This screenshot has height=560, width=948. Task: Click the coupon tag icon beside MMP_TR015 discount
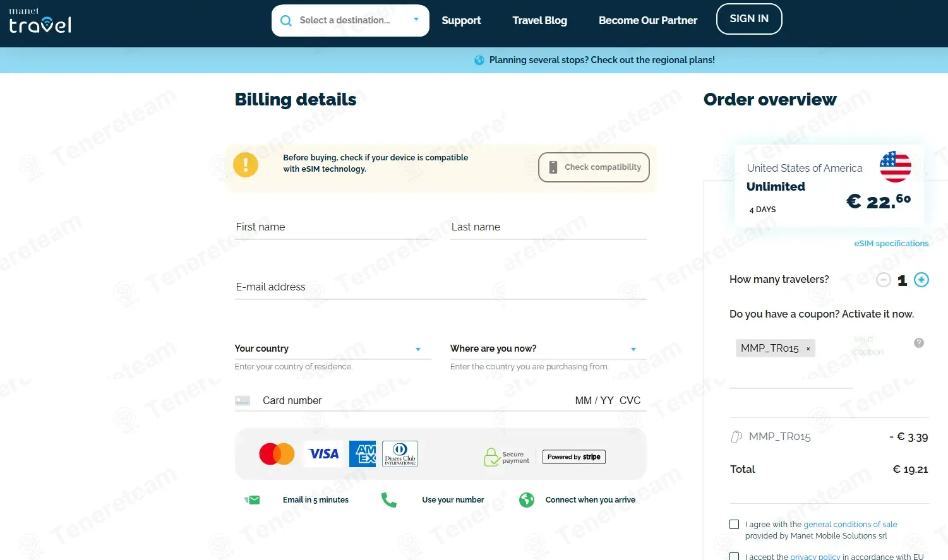coord(736,437)
